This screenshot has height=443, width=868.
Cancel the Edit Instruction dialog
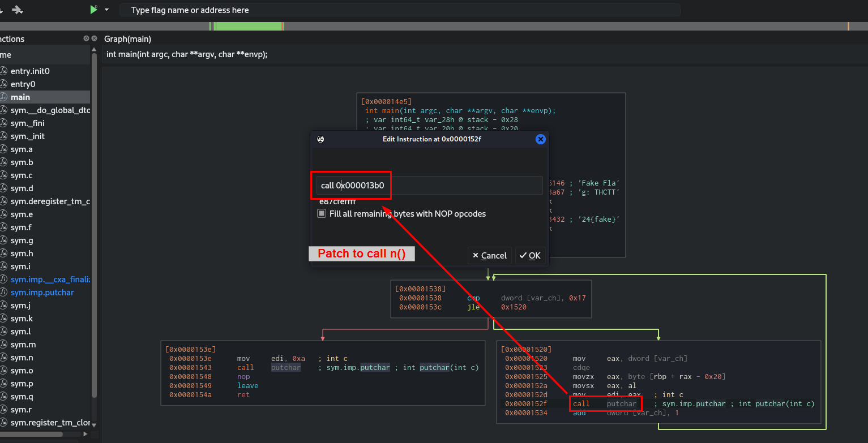[x=490, y=256]
